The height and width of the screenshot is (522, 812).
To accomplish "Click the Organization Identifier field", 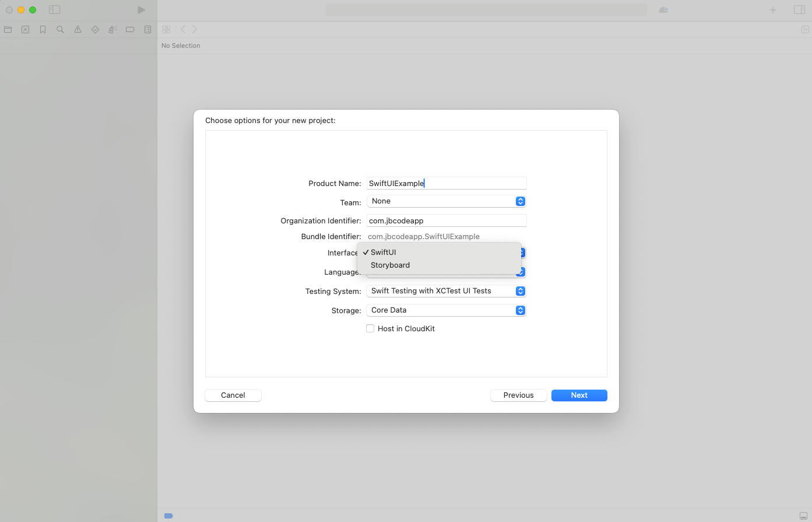I will coord(447,220).
